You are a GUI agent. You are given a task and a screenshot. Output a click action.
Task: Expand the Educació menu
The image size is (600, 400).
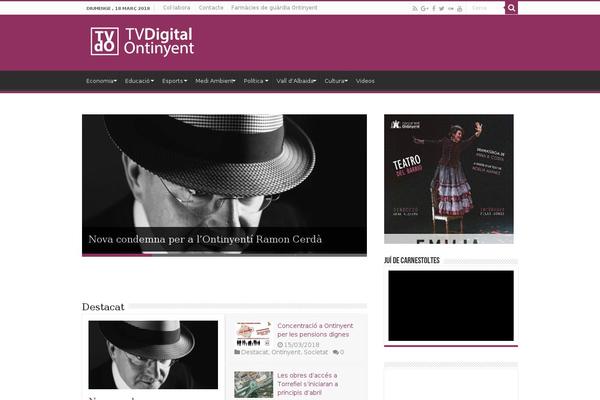139,81
